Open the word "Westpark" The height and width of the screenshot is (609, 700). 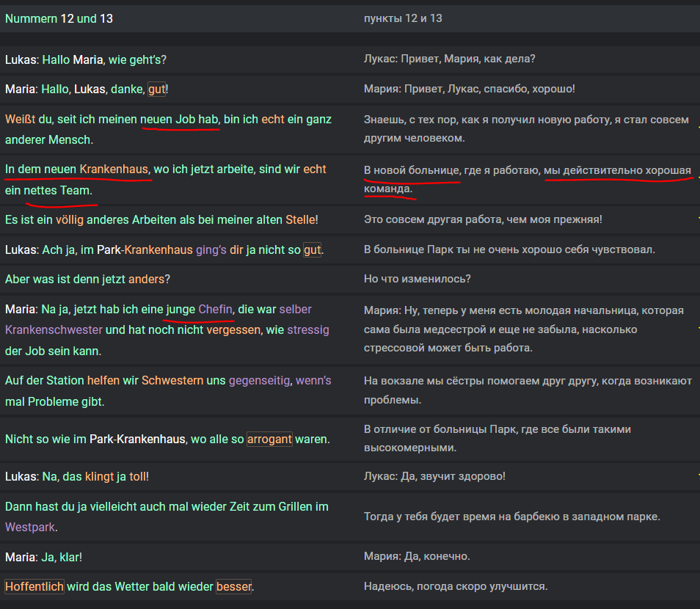(30, 528)
